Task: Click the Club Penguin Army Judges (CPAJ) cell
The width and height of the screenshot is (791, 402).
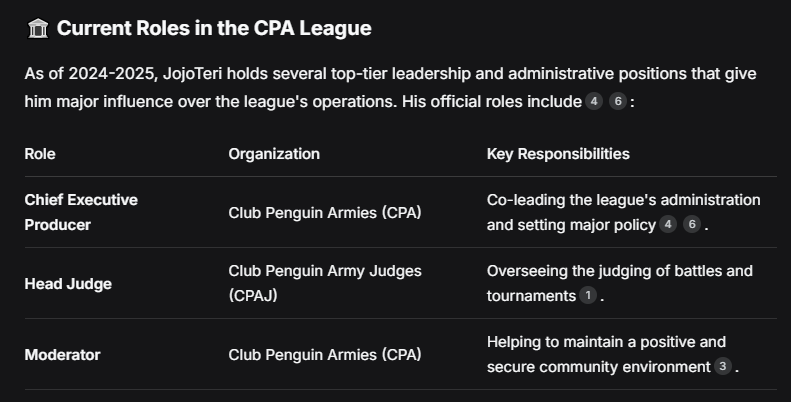Action: 324,284
